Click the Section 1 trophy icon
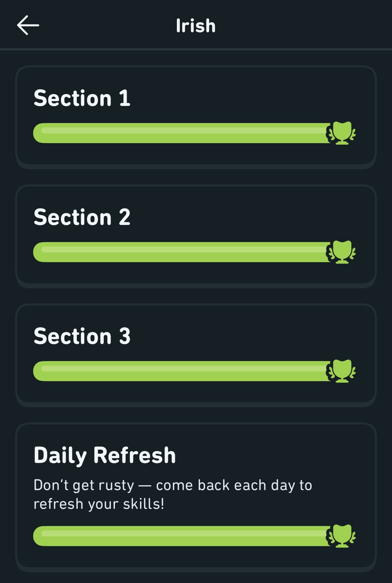 point(341,133)
